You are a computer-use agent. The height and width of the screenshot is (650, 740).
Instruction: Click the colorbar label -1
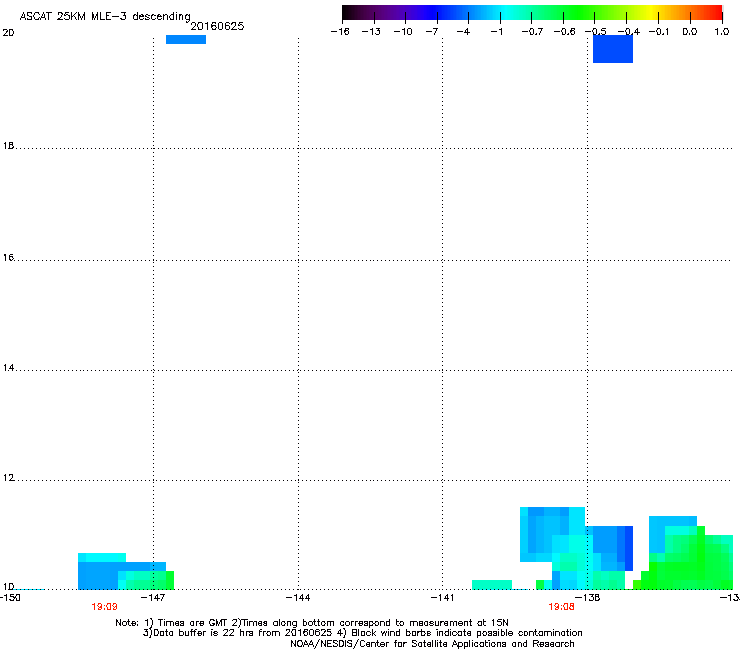[496, 32]
